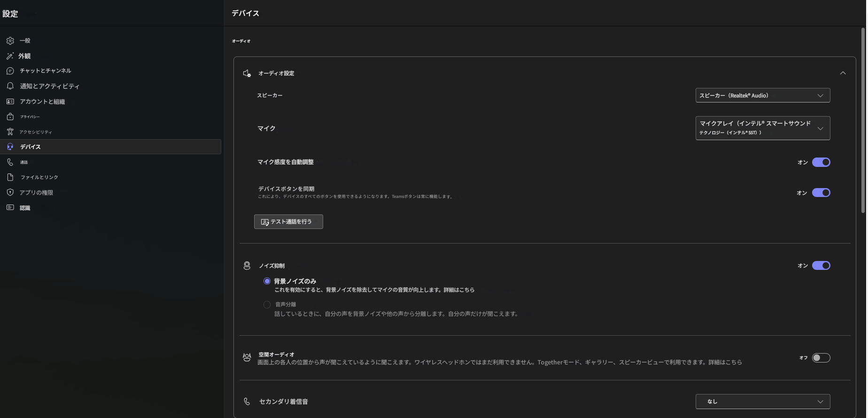Click the テスト通話を行う button
The image size is (868, 418).
point(288,222)
